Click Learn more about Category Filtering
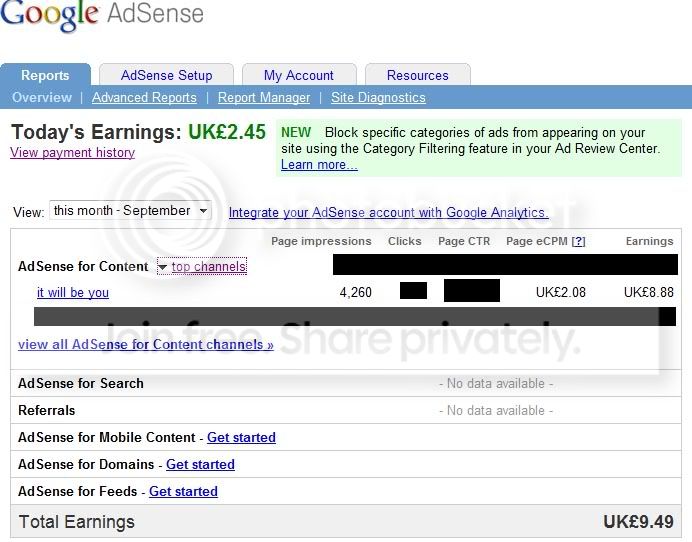This screenshot has width=692, height=542. [319, 165]
